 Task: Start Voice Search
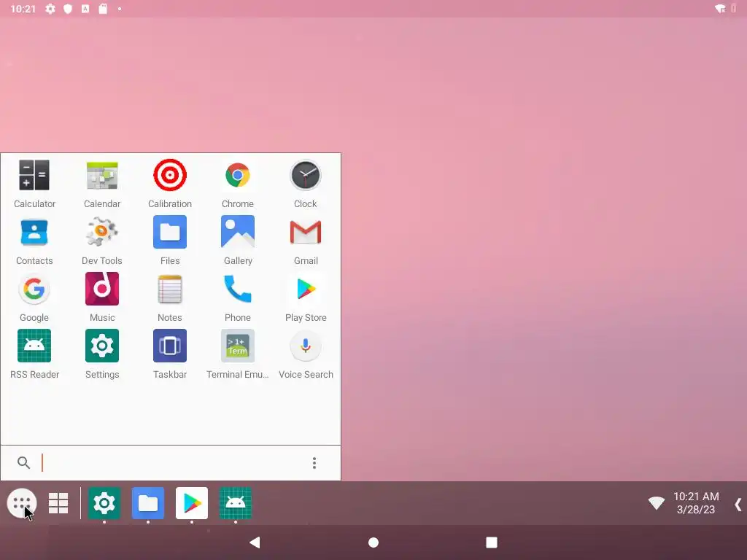point(306,354)
